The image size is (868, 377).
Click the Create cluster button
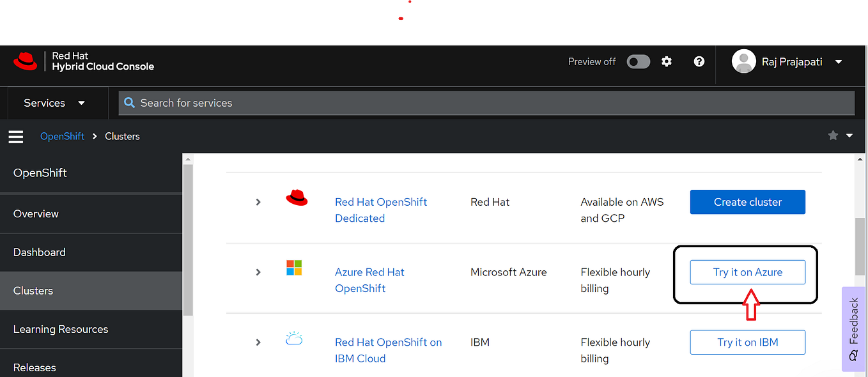pos(747,202)
